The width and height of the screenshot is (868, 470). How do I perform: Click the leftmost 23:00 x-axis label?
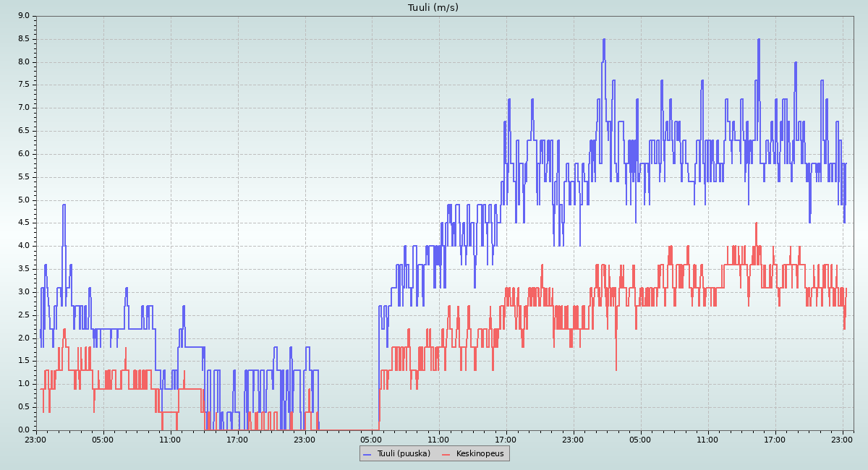35,439
